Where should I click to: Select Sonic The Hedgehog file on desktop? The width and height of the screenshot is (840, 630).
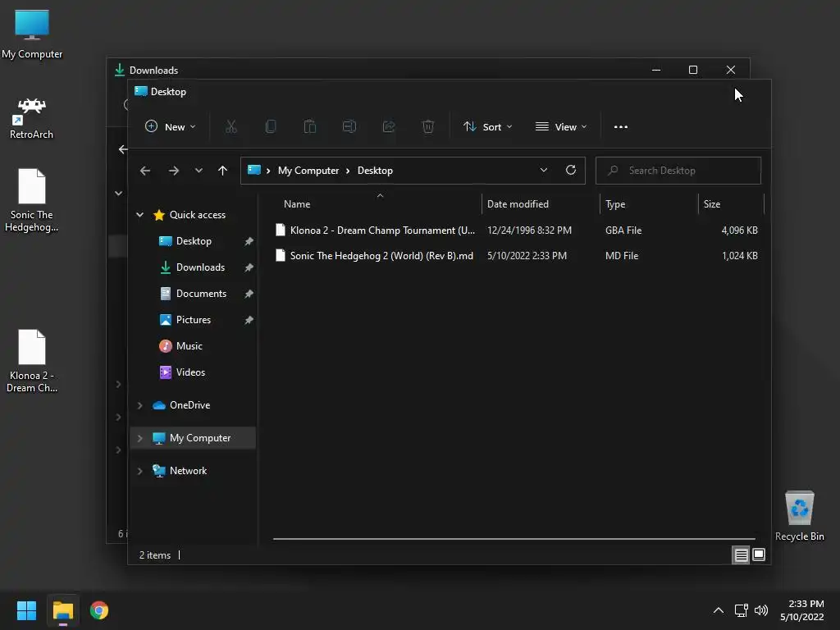[32, 200]
